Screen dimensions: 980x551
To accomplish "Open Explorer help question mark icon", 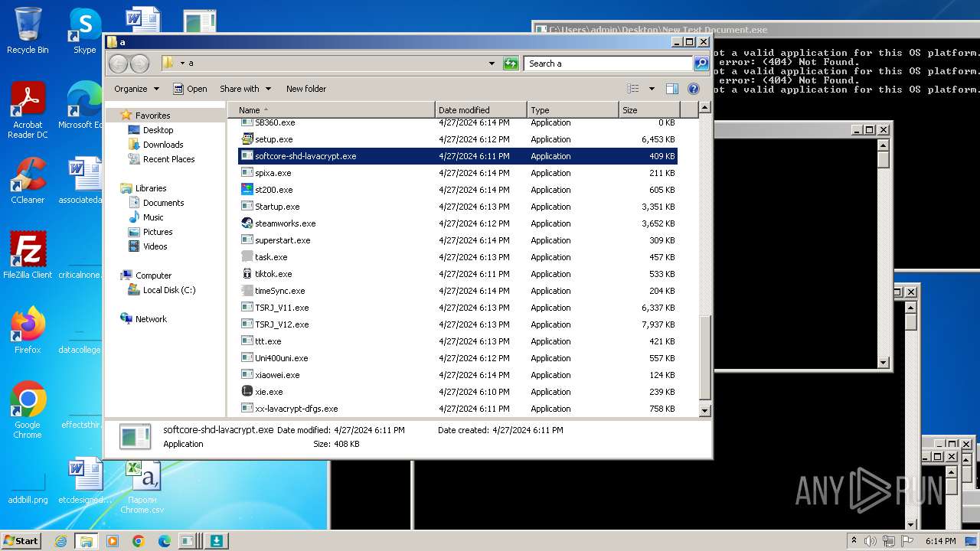I will pos(694,89).
